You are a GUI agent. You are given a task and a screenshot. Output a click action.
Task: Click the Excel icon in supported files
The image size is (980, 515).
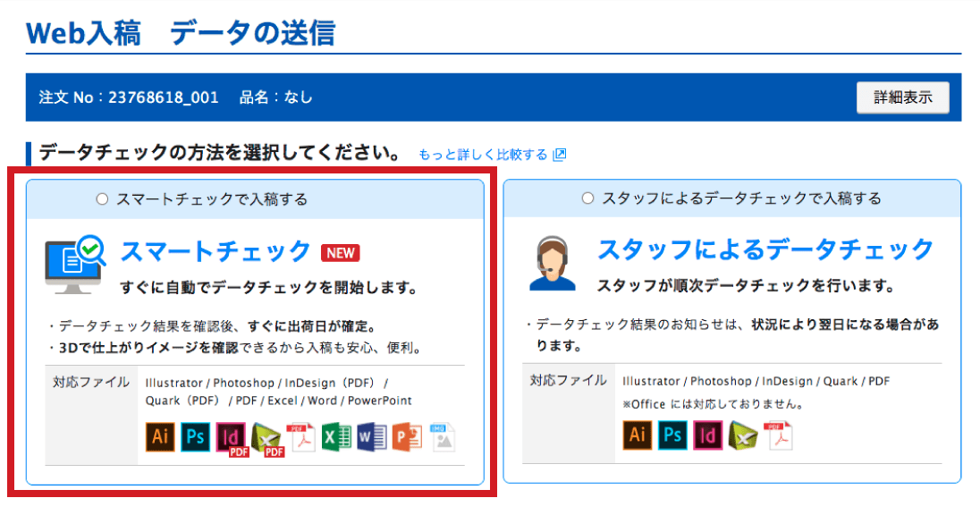(336, 436)
